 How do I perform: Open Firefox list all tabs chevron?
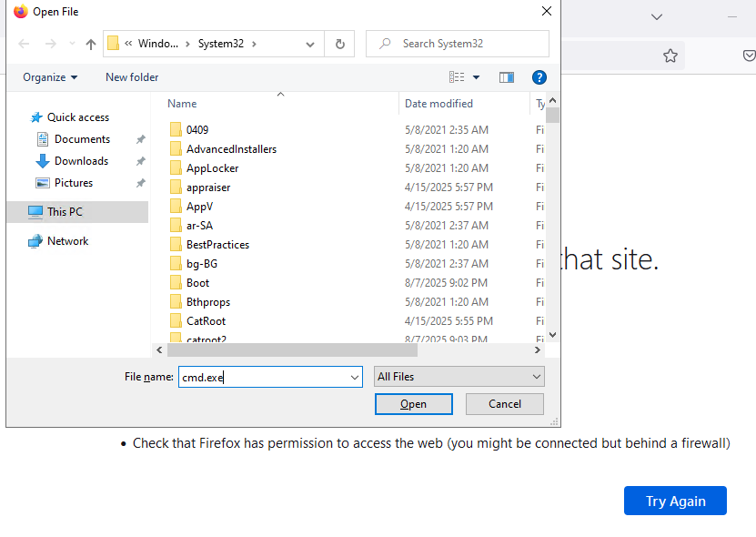coord(656,17)
